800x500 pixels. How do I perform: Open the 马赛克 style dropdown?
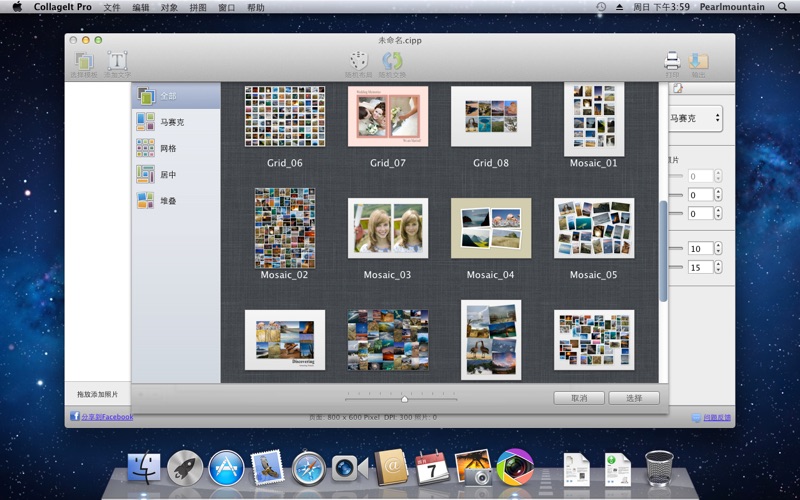pos(696,118)
